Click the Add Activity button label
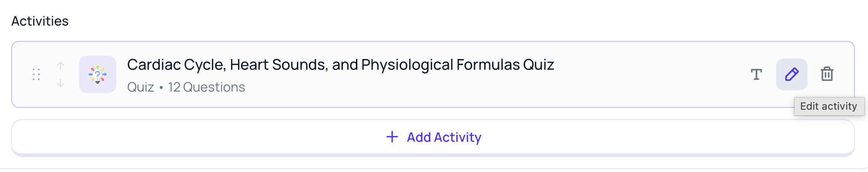The width and height of the screenshot is (868, 172). pyautogui.click(x=444, y=137)
